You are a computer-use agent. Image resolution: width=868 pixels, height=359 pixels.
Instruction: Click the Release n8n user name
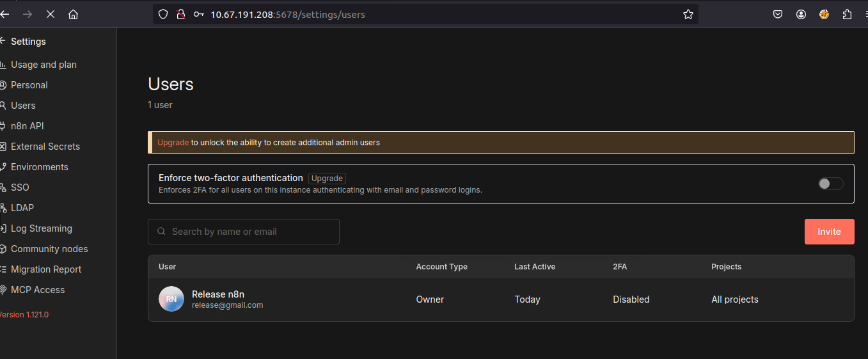[218, 294]
